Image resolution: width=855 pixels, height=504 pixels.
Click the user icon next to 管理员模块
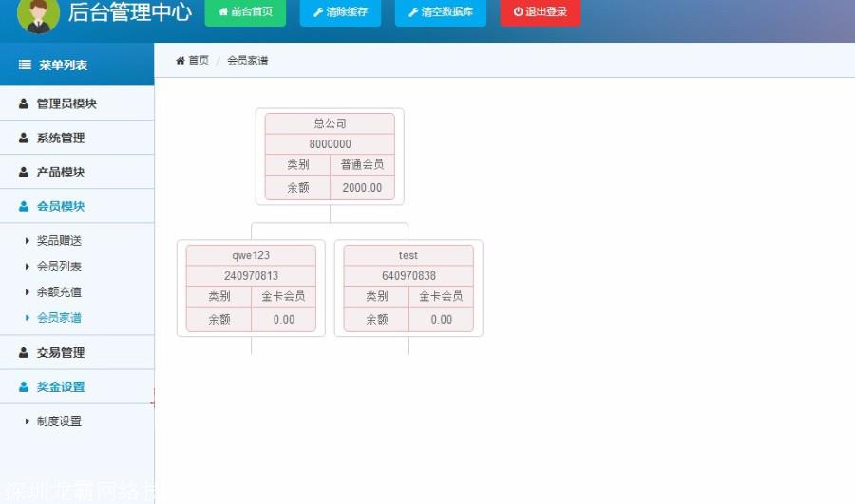24,104
